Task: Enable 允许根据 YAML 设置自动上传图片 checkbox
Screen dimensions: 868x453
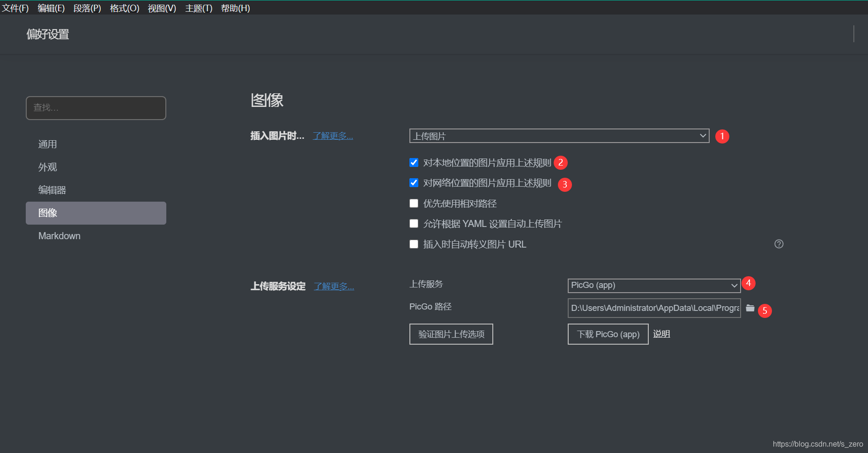Action: (414, 224)
